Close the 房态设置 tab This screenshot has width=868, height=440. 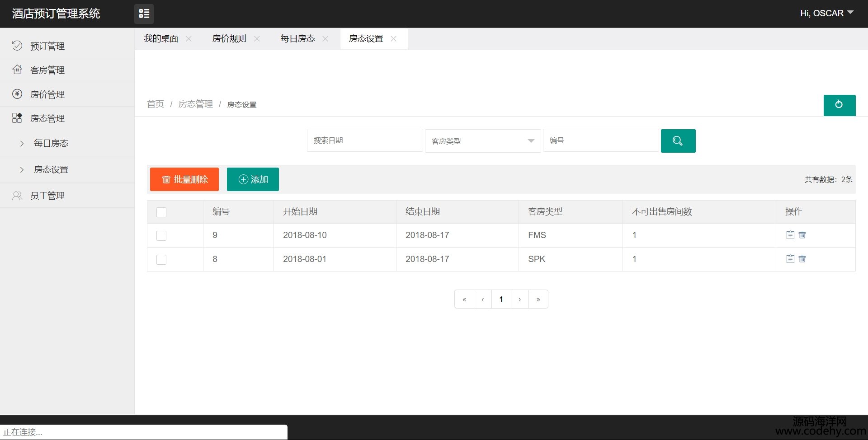[x=394, y=39]
